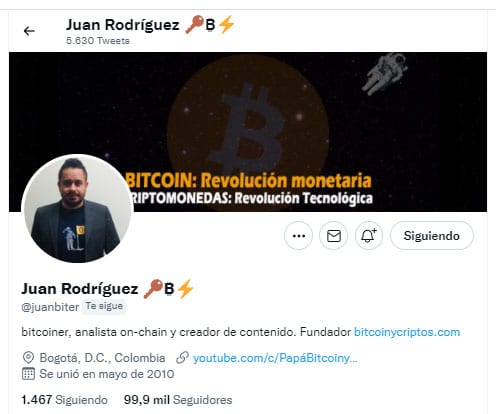View the 99,9 mil Seguidores list
Viewport: 496px width, 414px height.
[178, 400]
